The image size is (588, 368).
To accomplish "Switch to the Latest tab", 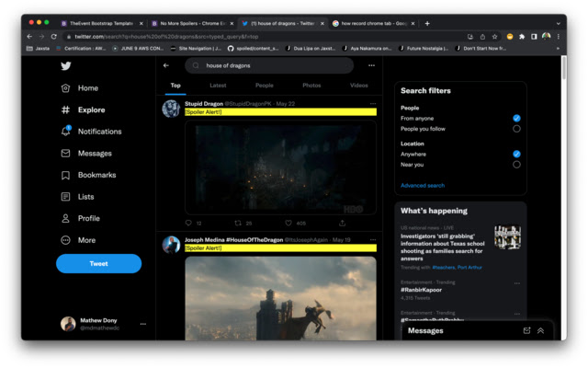I will (x=218, y=86).
